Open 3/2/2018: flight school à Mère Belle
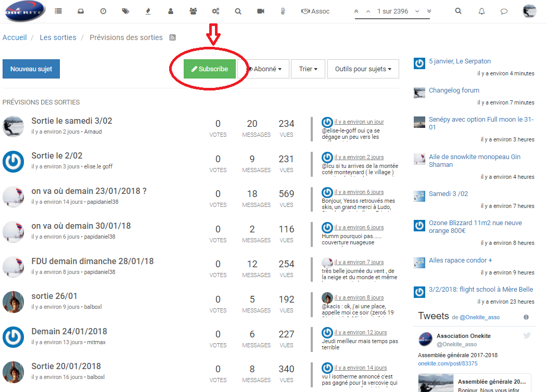The image size is (547, 392). [481, 290]
